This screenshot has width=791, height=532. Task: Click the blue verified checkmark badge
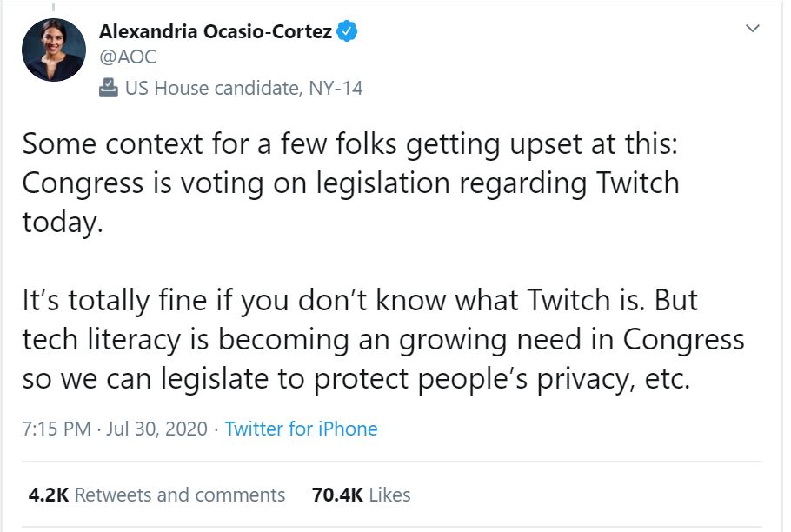pos(348,32)
